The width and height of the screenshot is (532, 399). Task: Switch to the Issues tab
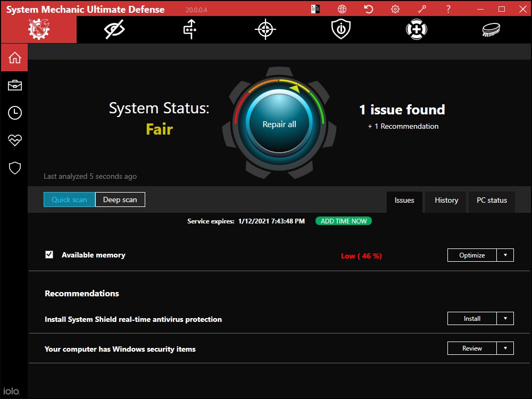click(404, 201)
